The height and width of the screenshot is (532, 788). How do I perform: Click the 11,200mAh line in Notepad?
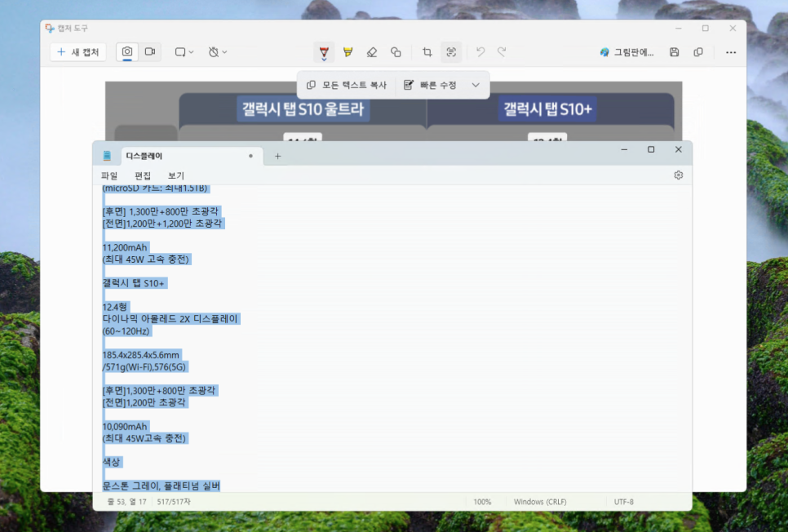point(125,247)
